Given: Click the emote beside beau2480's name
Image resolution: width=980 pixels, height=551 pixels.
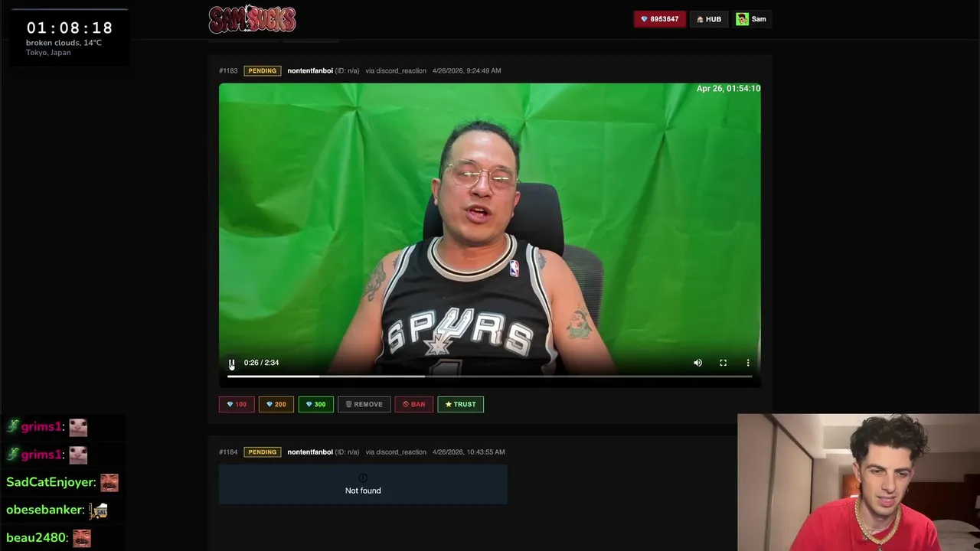Looking at the screenshot, I should tap(82, 538).
